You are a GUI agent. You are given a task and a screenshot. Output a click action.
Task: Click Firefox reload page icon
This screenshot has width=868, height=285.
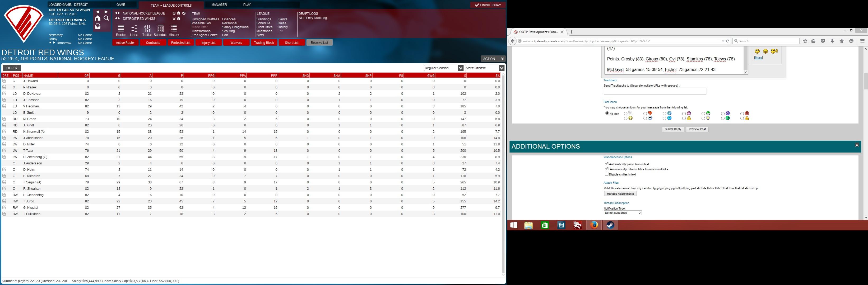click(x=727, y=41)
